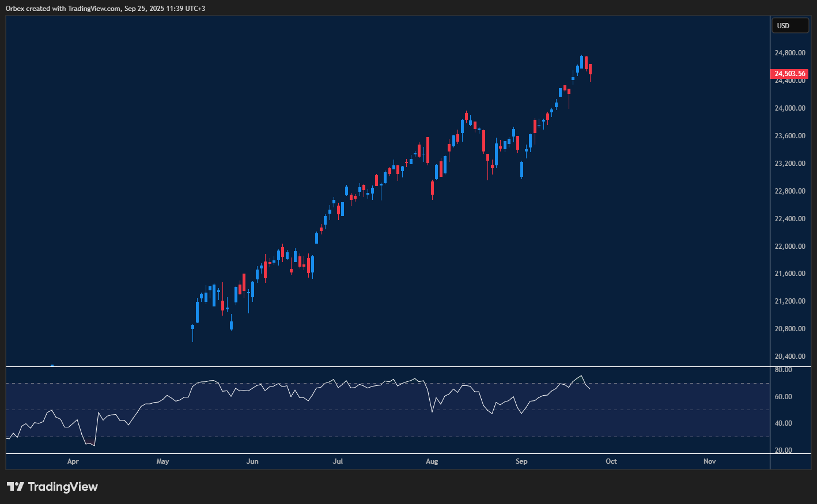Click the TradingView wordmark text
The height and width of the screenshot is (504, 817).
63,487
